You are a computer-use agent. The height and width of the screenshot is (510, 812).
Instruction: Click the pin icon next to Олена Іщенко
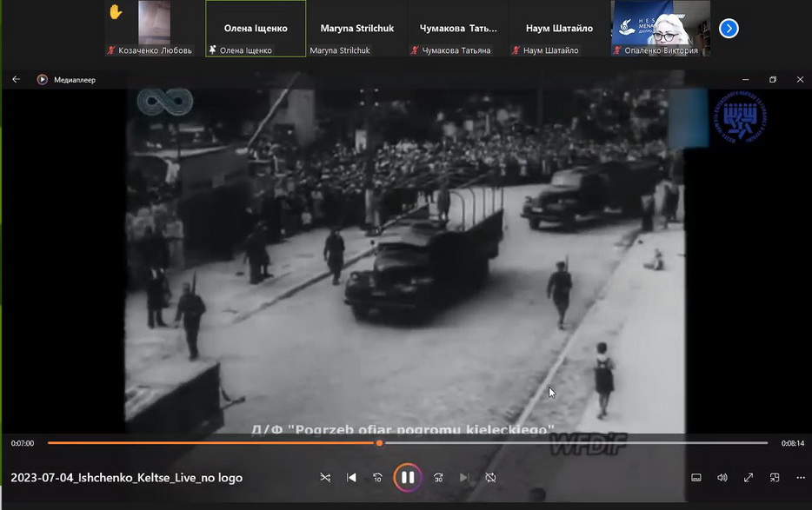click(212, 50)
